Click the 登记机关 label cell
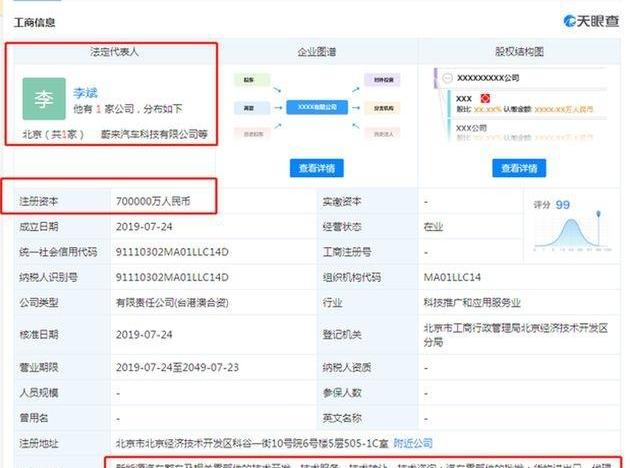This screenshot has width=630, height=468. (x=368, y=335)
